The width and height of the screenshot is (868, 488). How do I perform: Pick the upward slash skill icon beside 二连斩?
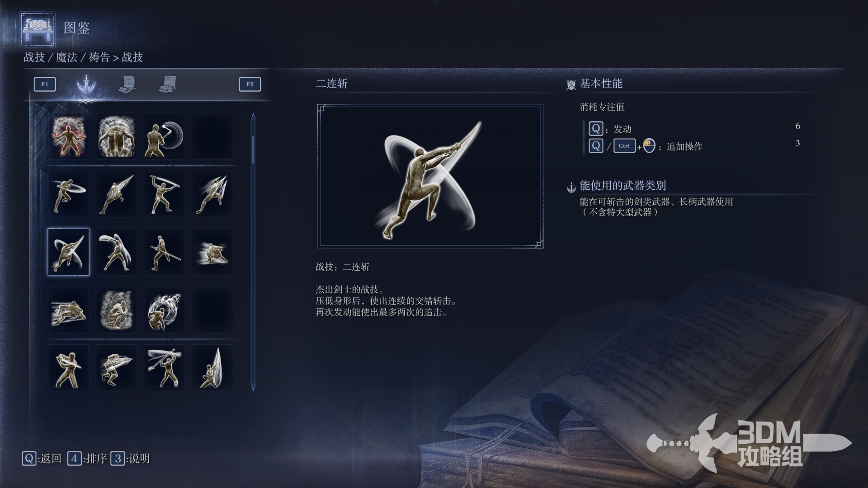117,252
